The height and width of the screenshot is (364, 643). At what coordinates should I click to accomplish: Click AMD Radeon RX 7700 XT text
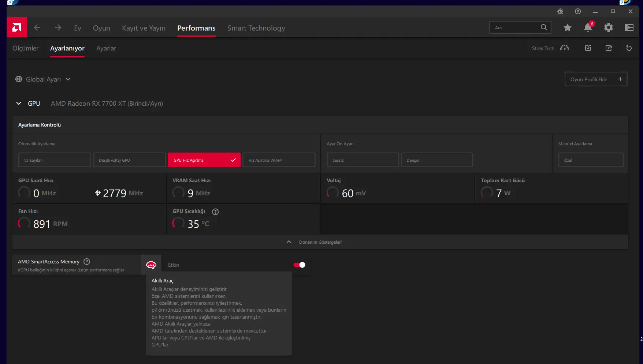click(107, 104)
